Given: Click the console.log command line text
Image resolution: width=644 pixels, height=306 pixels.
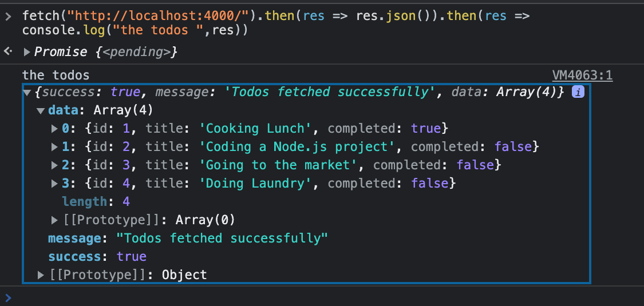Looking at the screenshot, I should click(135, 31).
